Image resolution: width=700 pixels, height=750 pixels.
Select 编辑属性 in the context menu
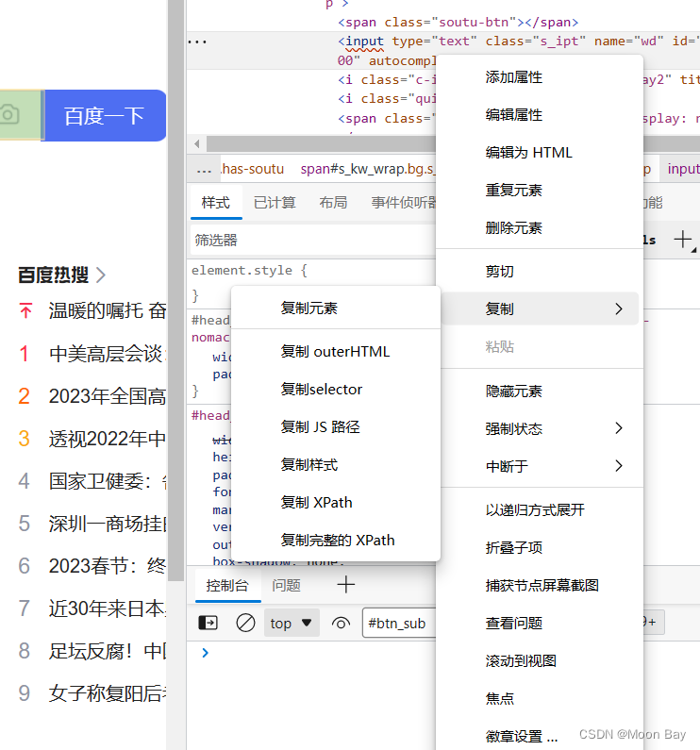coord(540,115)
